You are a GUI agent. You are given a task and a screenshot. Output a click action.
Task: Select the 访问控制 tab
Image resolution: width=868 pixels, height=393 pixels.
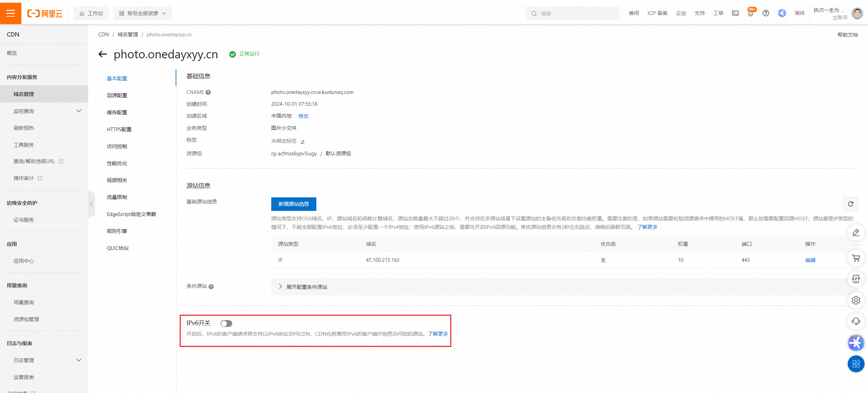tap(117, 146)
